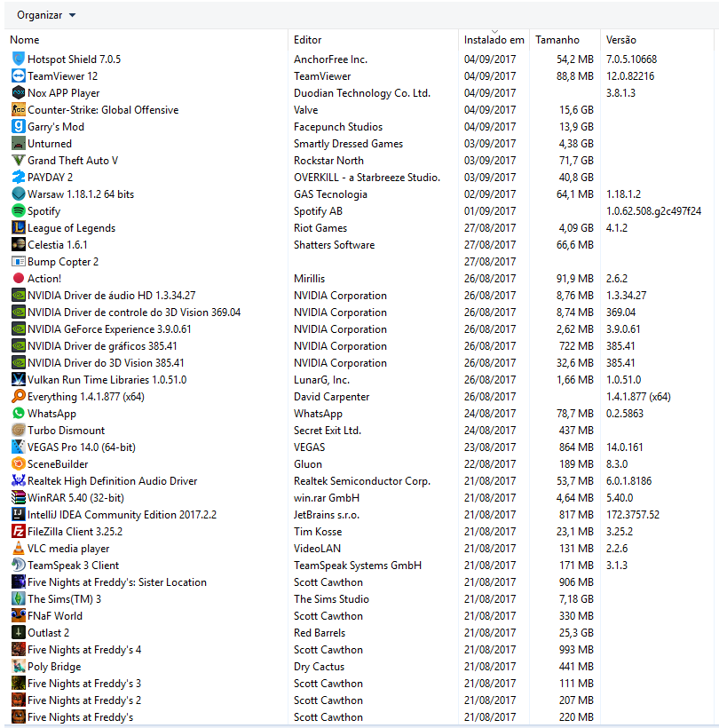The width and height of the screenshot is (719, 728).
Task: Click the Nox APP Player icon
Action: click(18, 93)
